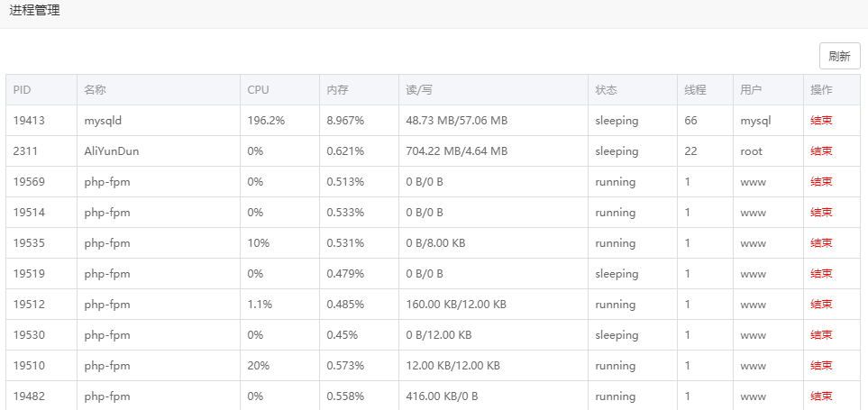Select the AliYunDun process name
This screenshot has width=868, height=410.
coord(112,151)
